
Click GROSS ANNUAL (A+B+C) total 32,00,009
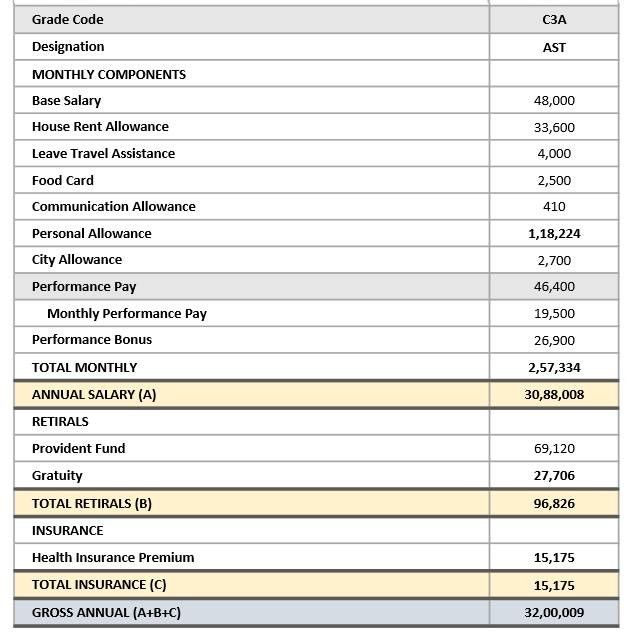[554, 612]
